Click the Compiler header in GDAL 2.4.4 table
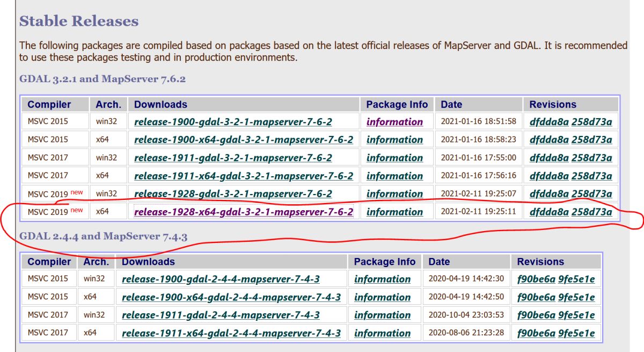Viewport: 644px width, 352px height. click(x=49, y=262)
